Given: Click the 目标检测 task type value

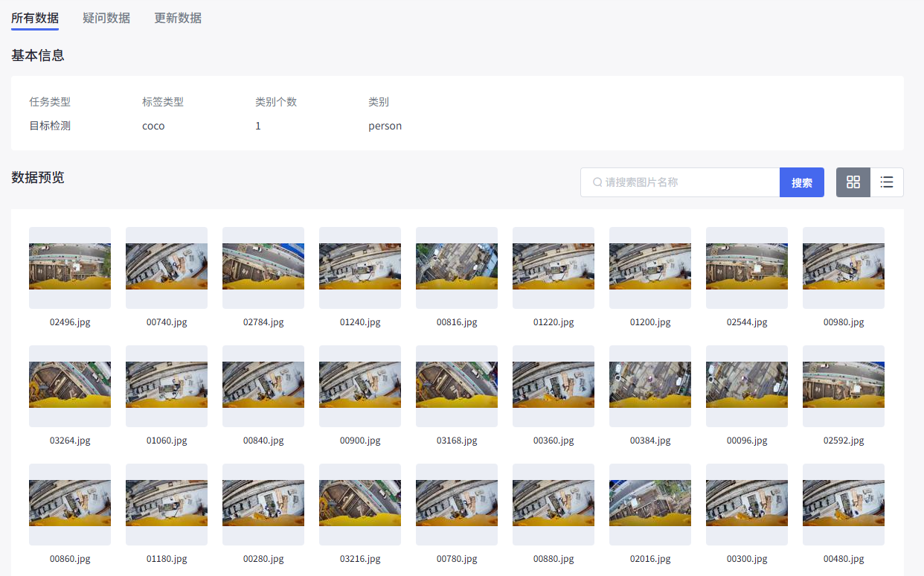Looking at the screenshot, I should point(50,126).
